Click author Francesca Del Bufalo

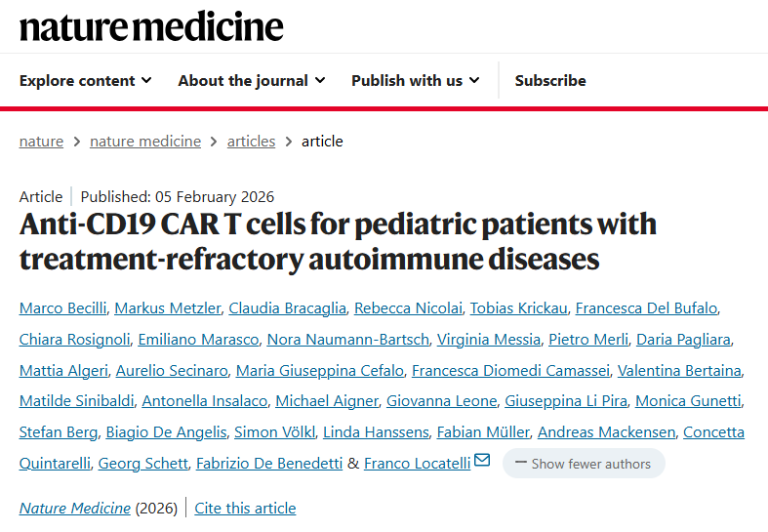(646, 308)
